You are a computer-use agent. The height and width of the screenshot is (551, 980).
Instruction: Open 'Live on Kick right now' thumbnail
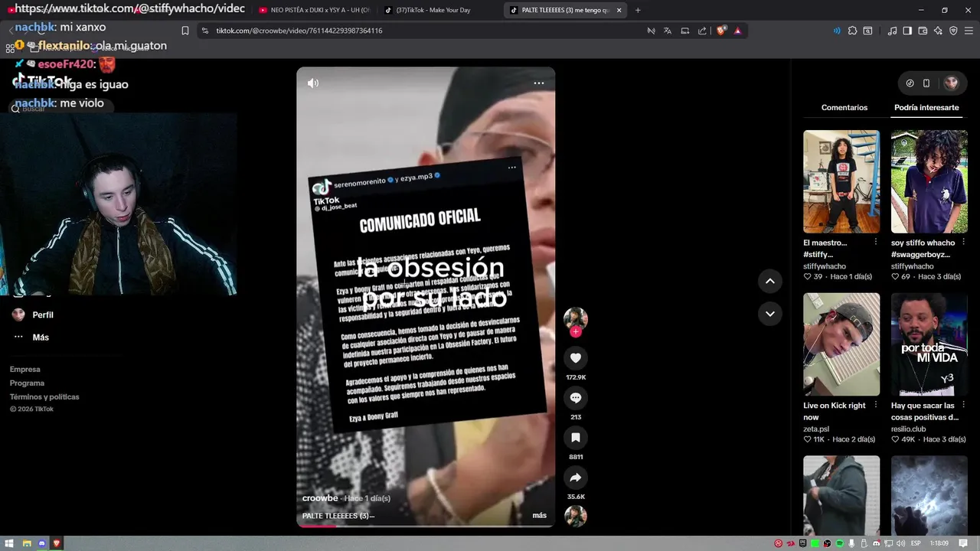pos(841,344)
